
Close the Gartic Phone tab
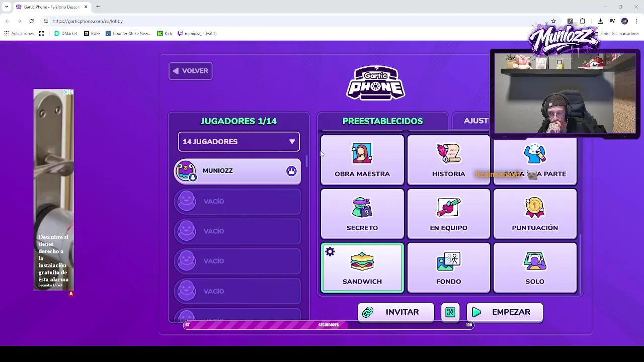point(86,7)
